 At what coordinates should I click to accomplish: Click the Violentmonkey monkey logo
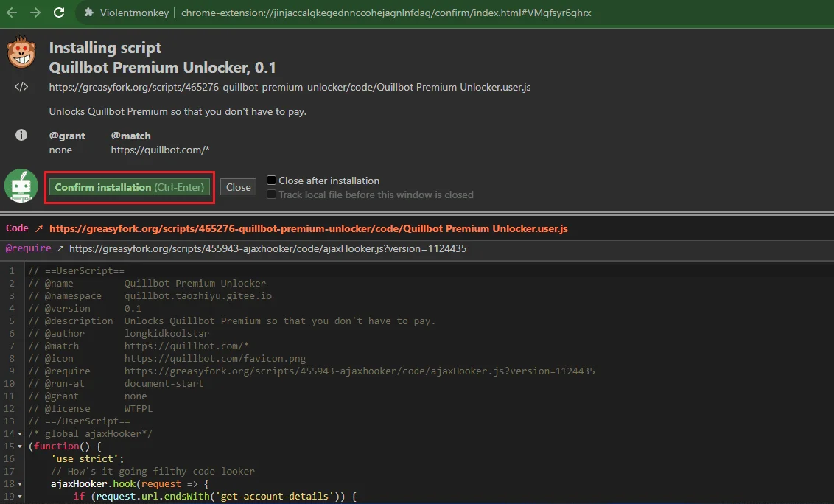(x=21, y=52)
